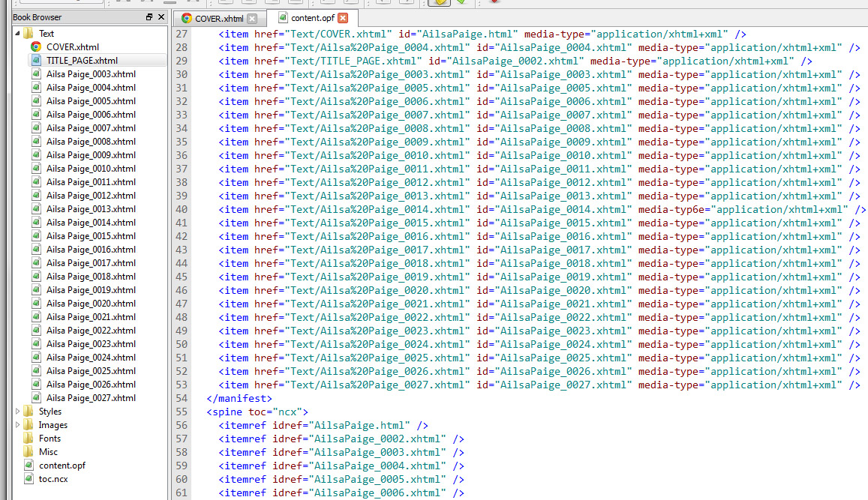This screenshot has height=500, width=868.
Task: Click the file icon of TITLE_PAGE.xhtml
Action: point(36,60)
